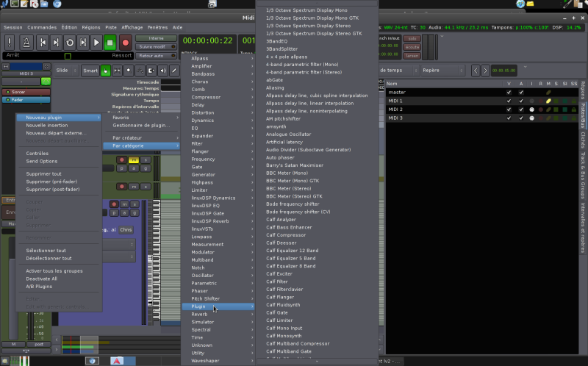Start playback with the Play button
Screen dimensions: 588x366
[96, 43]
